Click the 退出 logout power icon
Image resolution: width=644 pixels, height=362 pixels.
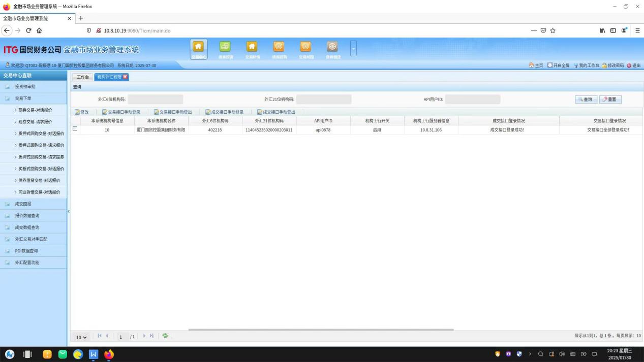[x=629, y=65]
